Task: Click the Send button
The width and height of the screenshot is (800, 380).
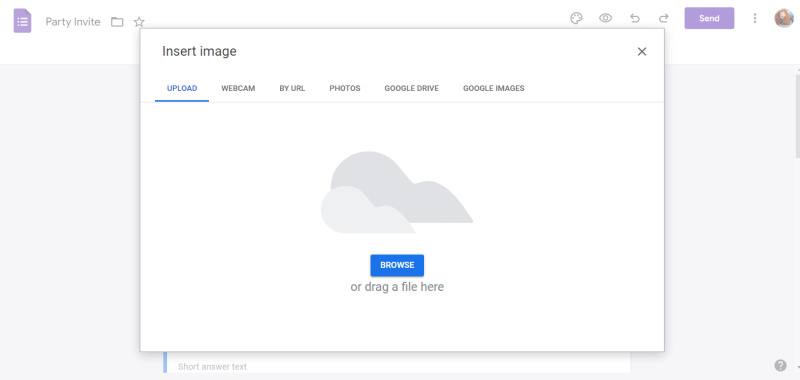Action: pyautogui.click(x=709, y=18)
